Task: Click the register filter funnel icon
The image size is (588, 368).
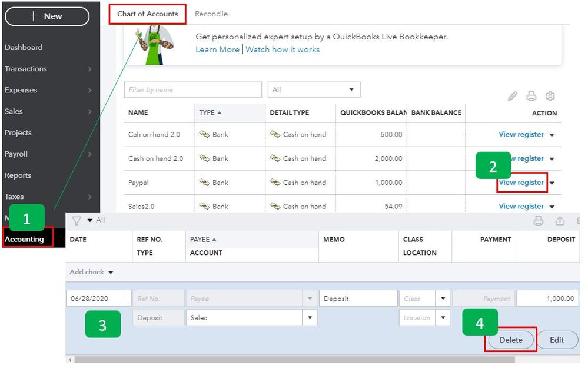Action: click(x=77, y=221)
